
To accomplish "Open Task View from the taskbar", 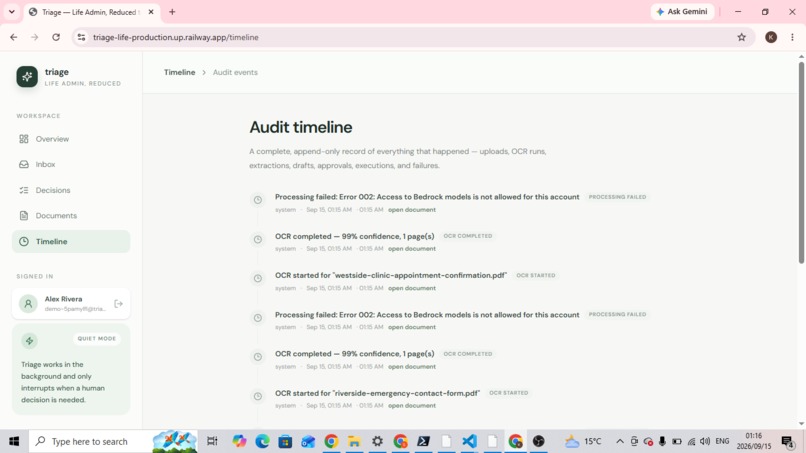I will [212, 441].
